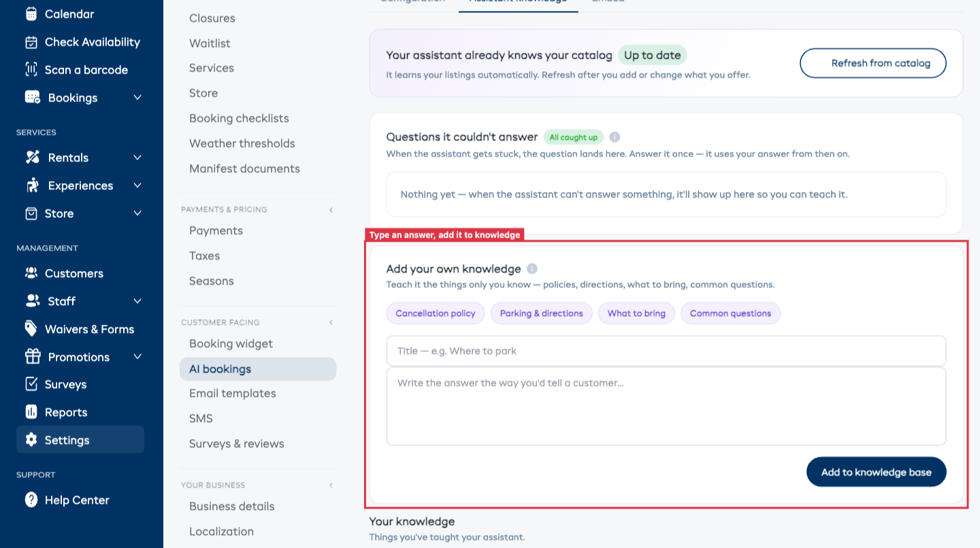Select the Scan a barcode icon

point(31,69)
